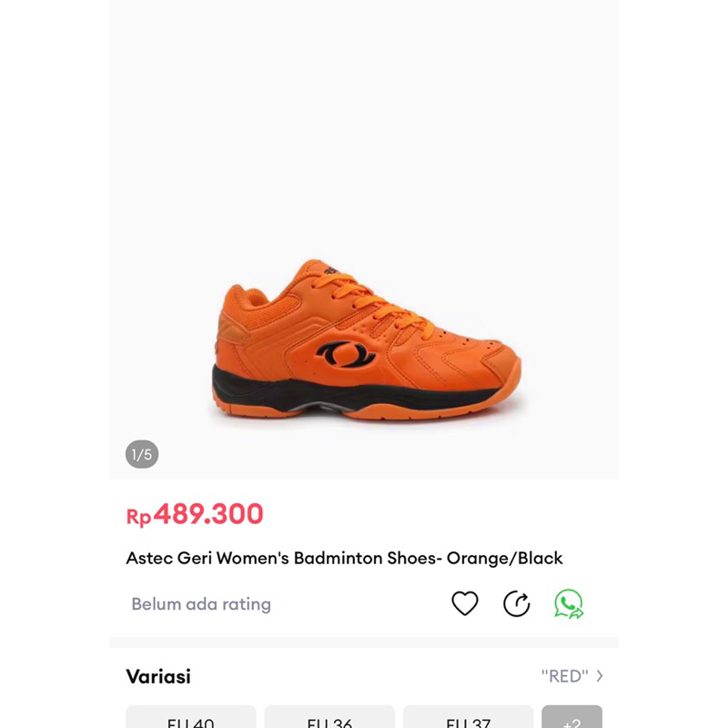The width and height of the screenshot is (728, 728).
Task: Open the Astec Geri product title
Action: (346, 558)
